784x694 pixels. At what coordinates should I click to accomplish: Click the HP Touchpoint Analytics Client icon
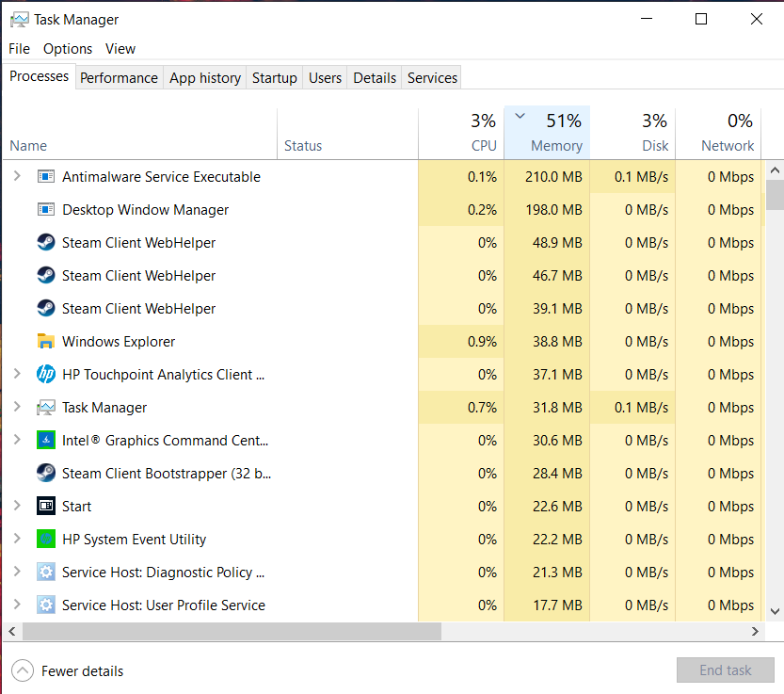coord(46,374)
